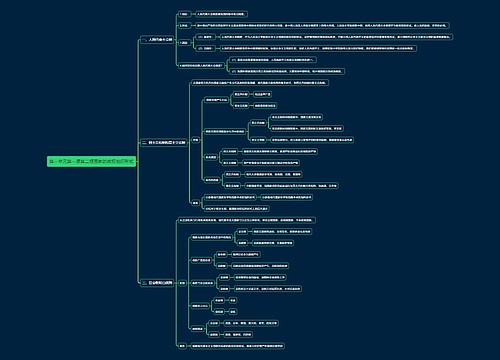
Task: Select the leaf node that repeats its parent's text in branch 二
Action: (286, 197)
